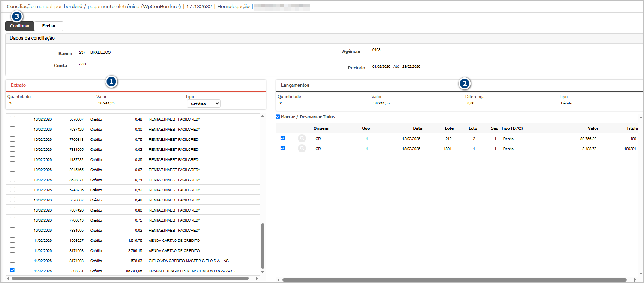Toggle Marcar / Desmarcar Todos checkbox
Screen dimensions: 644x283
point(278,117)
